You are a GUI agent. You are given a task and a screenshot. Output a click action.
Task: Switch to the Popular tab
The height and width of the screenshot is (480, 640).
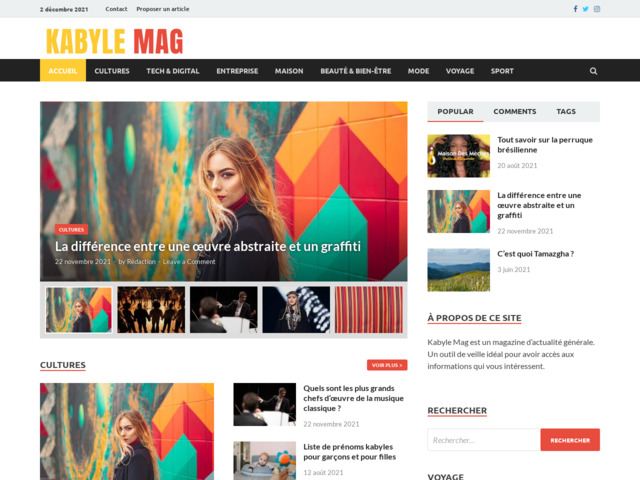tap(456, 111)
